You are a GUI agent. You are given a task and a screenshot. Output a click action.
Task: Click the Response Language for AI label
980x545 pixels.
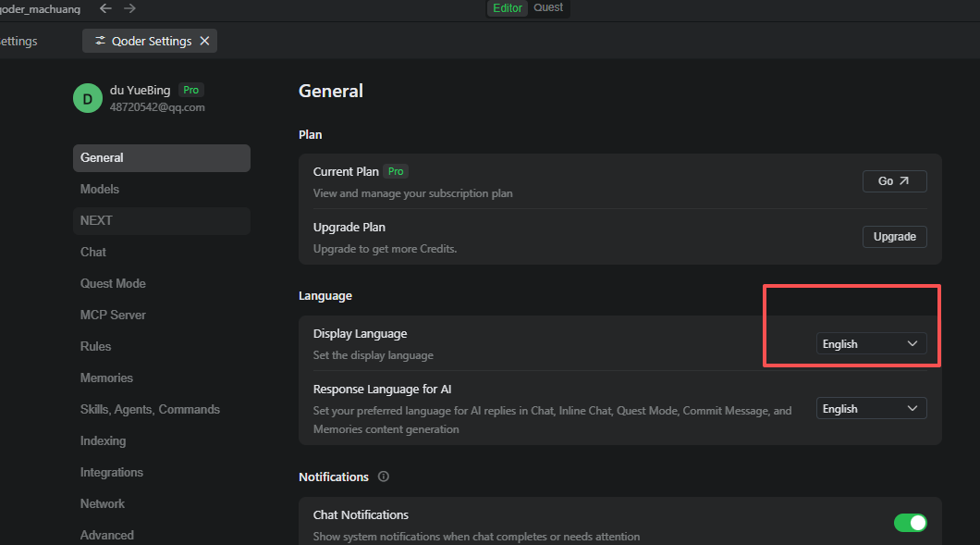point(382,390)
